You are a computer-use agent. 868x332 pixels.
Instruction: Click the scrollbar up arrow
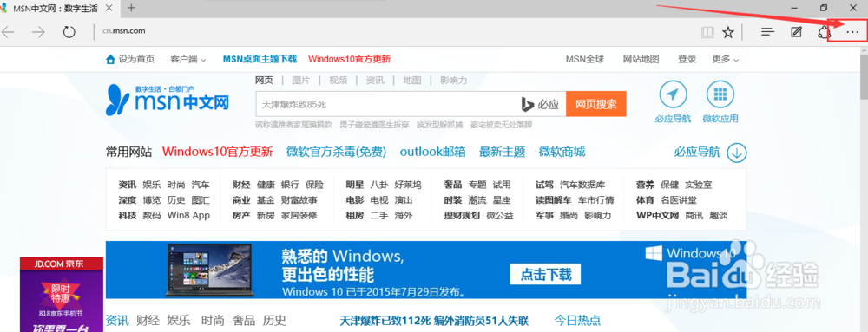point(864,50)
